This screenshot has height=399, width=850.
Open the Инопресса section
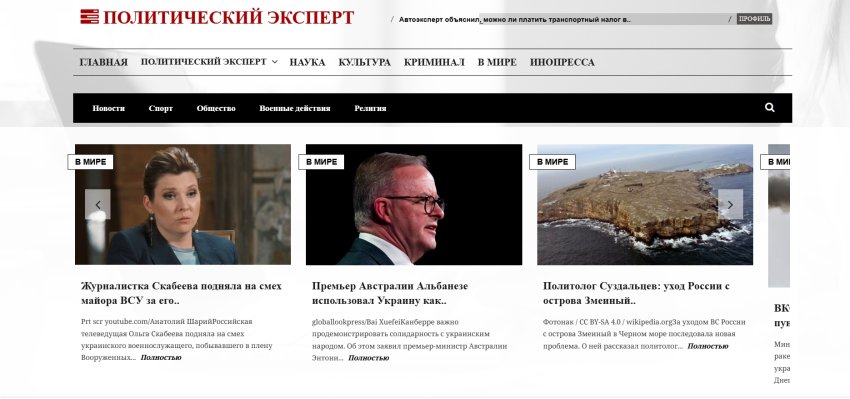click(562, 62)
